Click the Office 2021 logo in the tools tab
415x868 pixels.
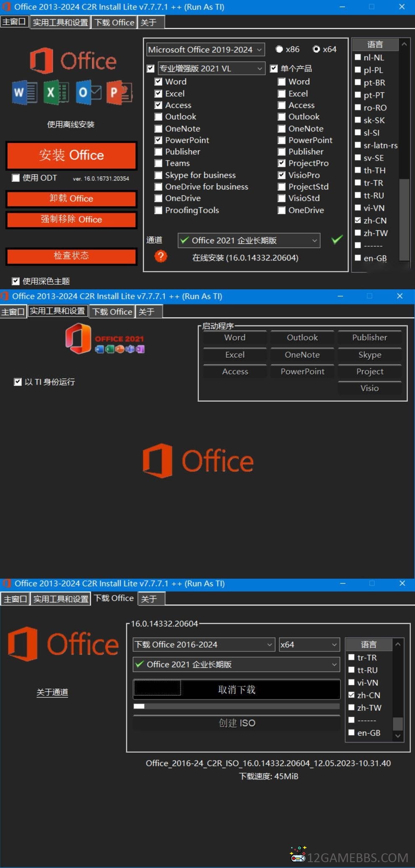click(105, 339)
